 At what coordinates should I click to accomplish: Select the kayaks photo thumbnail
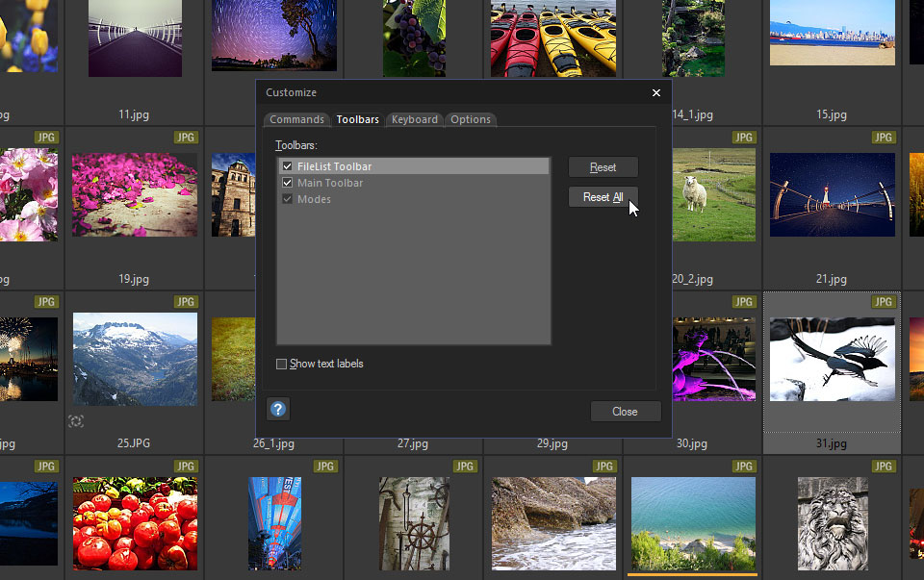click(553, 38)
